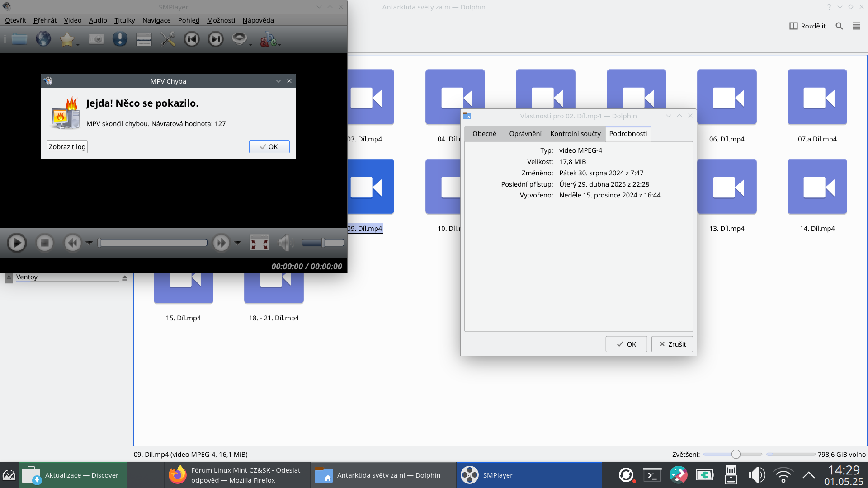Click the open file folder icon in SMPlayer
Image resolution: width=868 pixels, height=488 pixels.
point(19,39)
